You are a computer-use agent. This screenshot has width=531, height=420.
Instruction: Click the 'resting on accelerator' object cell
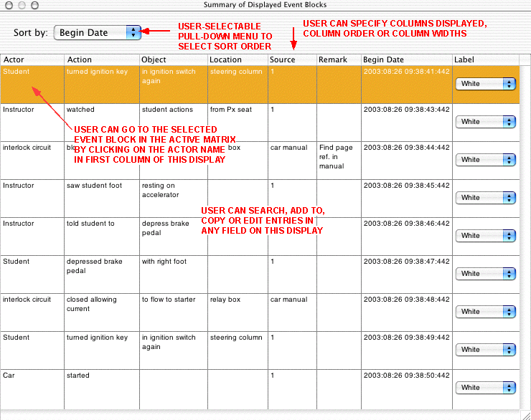[x=174, y=198]
